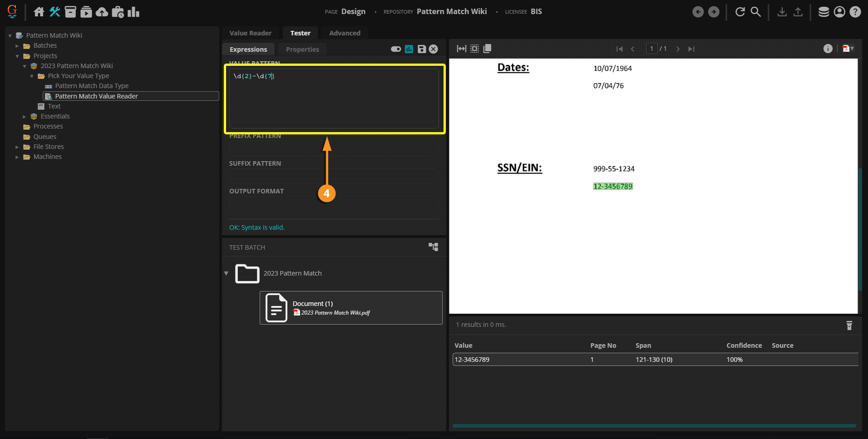
Task: Open the Stats bar chart icon
Action: click(x=133, y=12)
